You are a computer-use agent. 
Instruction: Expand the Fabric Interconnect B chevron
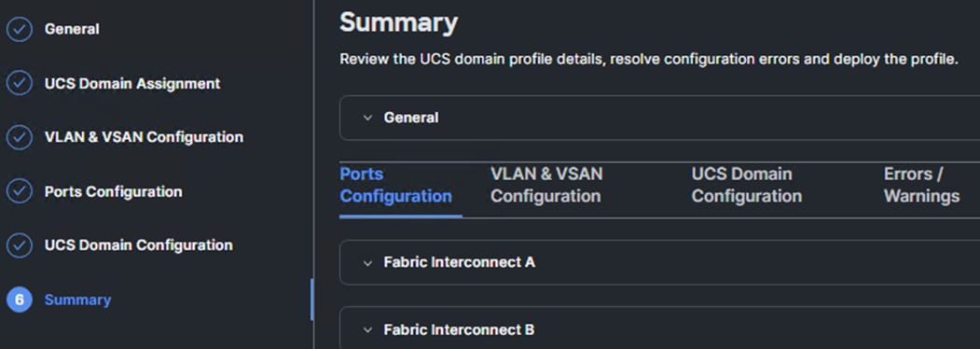pyautogui.click(x=368, y=329)
